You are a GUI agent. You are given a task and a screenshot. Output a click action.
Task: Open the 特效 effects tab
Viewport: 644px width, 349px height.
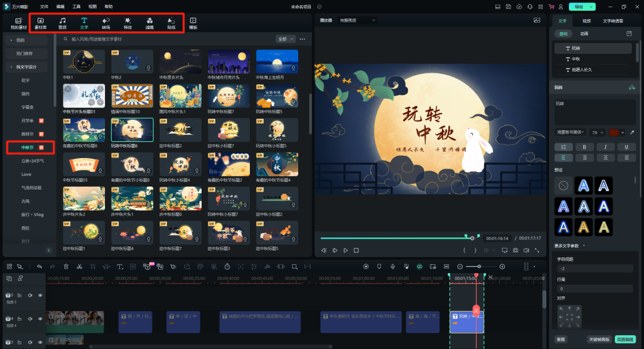128,23
